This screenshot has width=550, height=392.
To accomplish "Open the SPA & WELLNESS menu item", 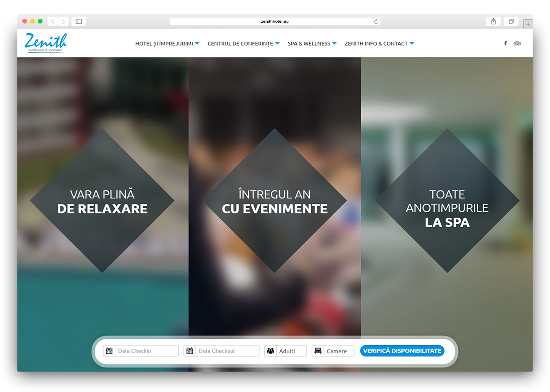I will pos(309,43).
